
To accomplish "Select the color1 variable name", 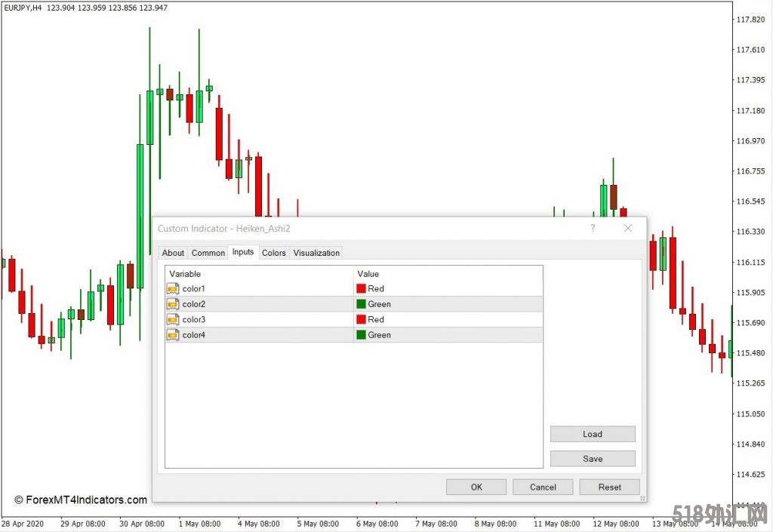I will click(x=193, y=289).
